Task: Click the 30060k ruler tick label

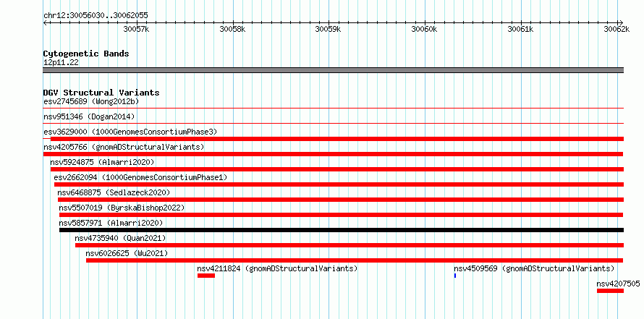Action: (x=424, y=29)
